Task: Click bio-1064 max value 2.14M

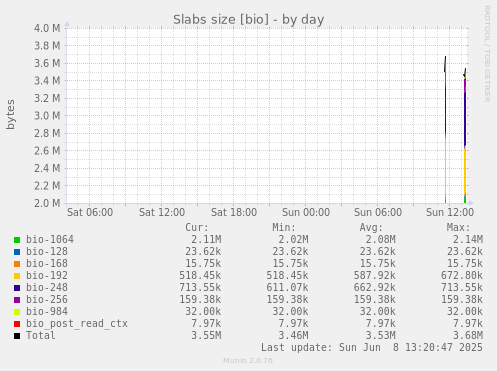Action: coord(468,239)
